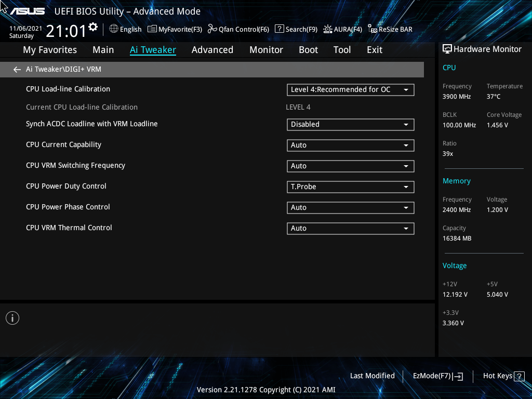Open Search(F9) tool

(296, 29)
